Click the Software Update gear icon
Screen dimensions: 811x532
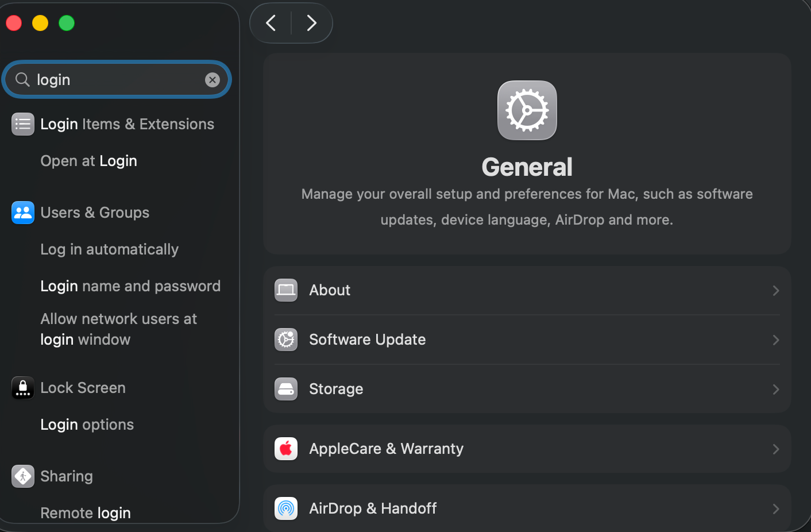pos(286,340)
